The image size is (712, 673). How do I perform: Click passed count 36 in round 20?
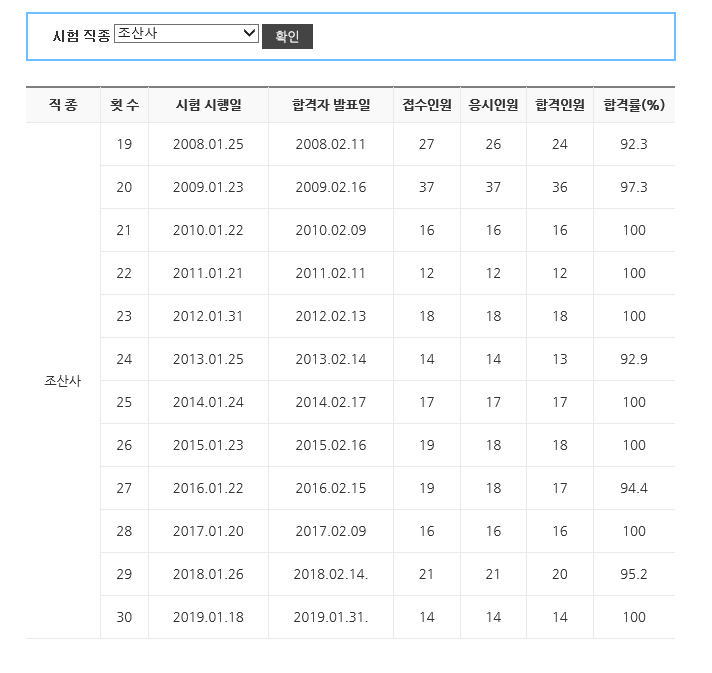click(560, 187)
